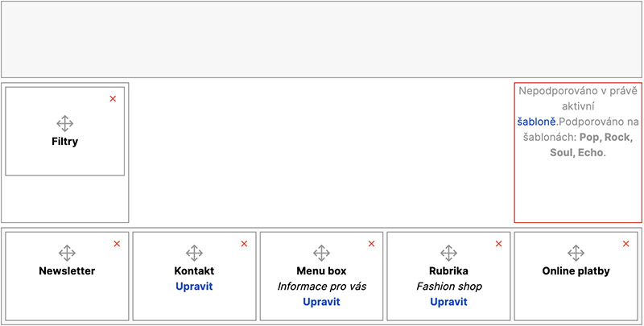Select the Newsletter block title
This screenshot has width=644, height=326.
pyautogui.click(x=67, y=271)
